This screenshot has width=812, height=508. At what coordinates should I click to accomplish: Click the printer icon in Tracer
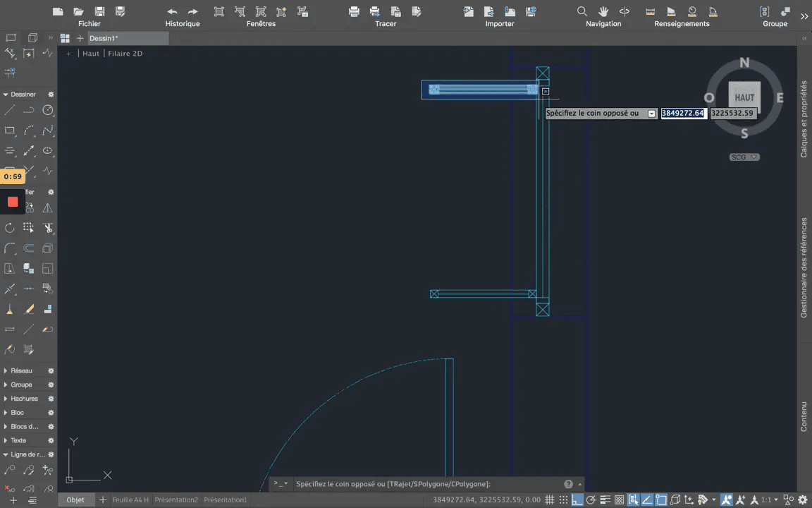pos(355,11)
